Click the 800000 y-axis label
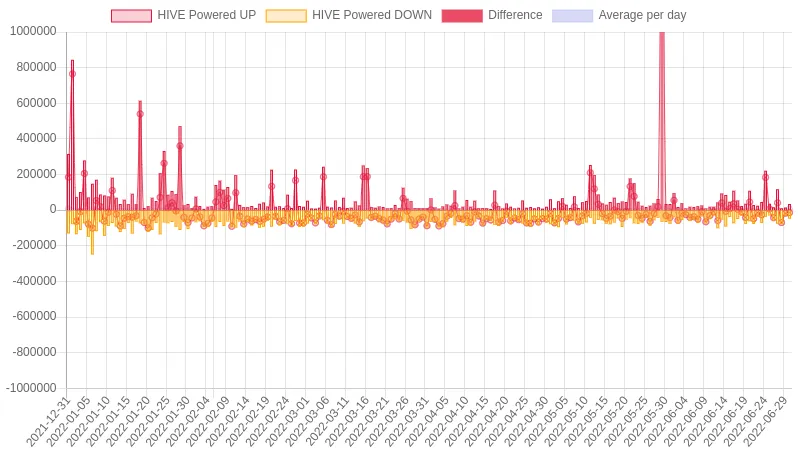This screenshot has height=450, width=798. [36, 67]
